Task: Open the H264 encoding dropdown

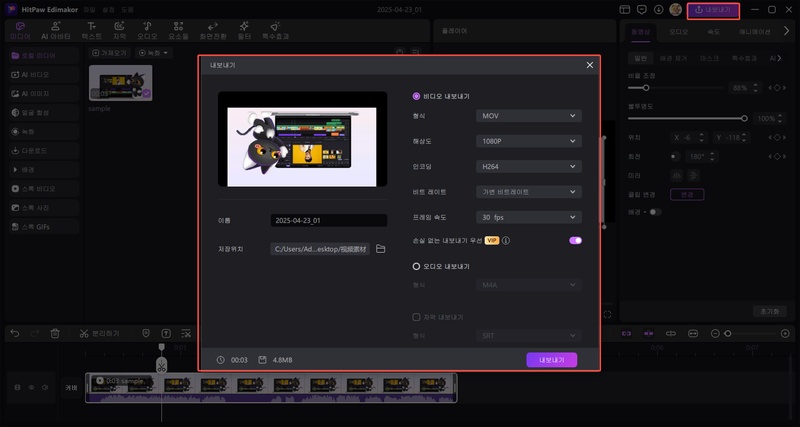Action: pyautogui.click(x=529, y=166)
